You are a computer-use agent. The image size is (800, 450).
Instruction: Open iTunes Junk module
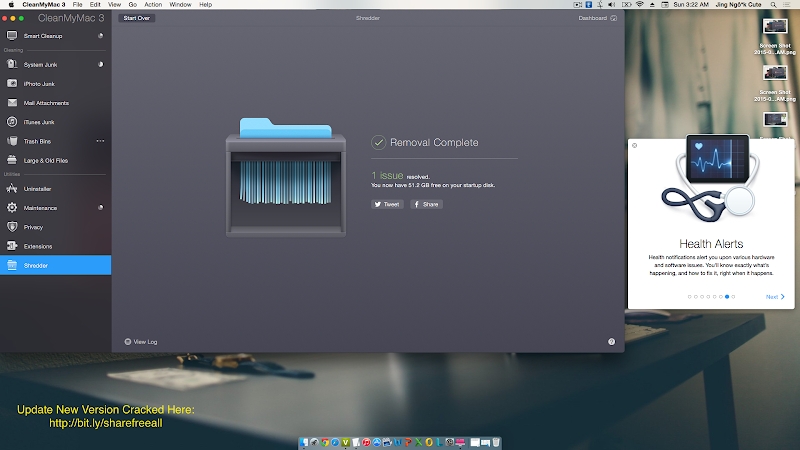56,122
